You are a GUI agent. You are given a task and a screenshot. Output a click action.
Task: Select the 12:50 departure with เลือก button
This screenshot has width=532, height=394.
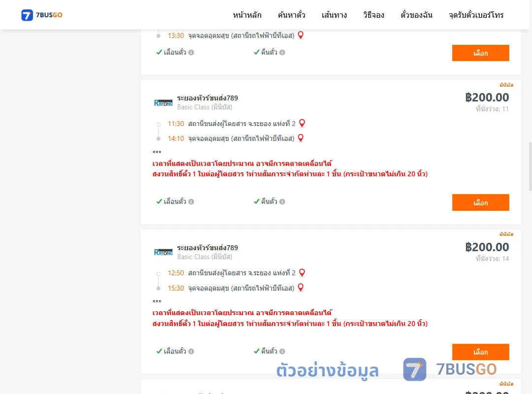click(x=480, y=352)
